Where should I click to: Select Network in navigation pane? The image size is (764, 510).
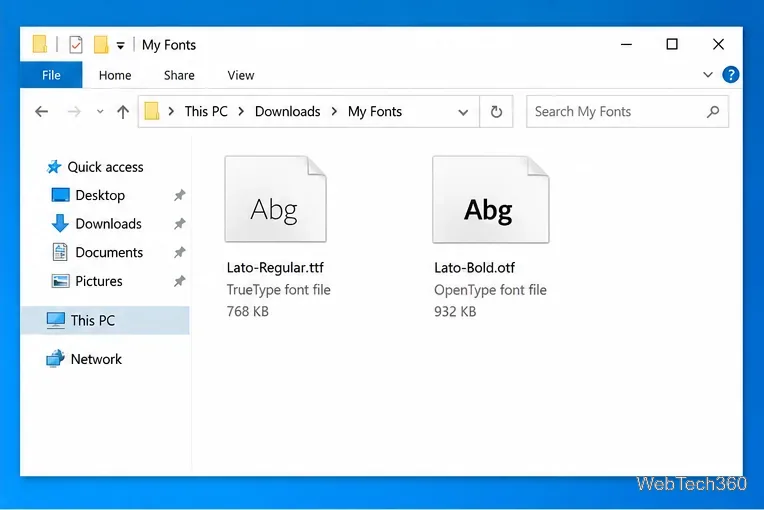coord(84,359)
